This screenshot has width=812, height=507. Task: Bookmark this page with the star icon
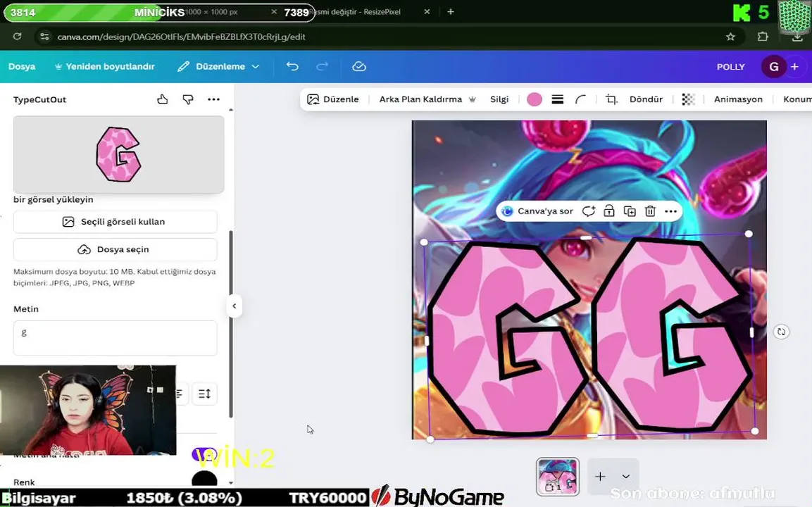coord(730,37)
